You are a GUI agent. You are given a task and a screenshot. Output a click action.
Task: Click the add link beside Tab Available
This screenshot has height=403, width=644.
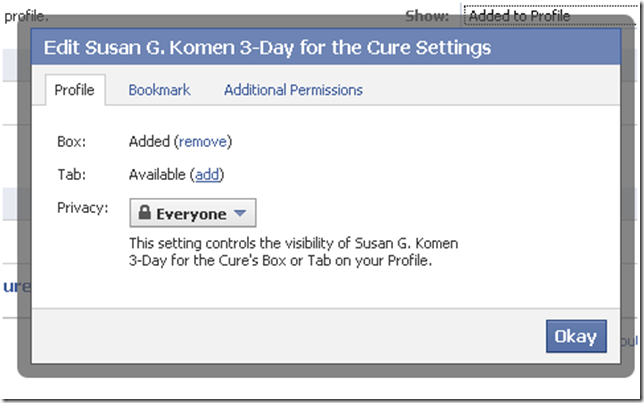coord(207,174)
